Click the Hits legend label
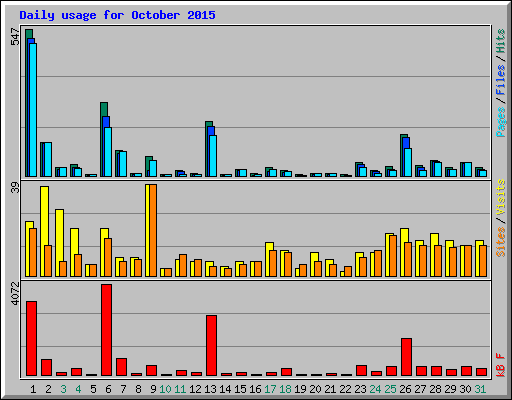The width and height of the screenshot is (512, 400). pos(501,41)
